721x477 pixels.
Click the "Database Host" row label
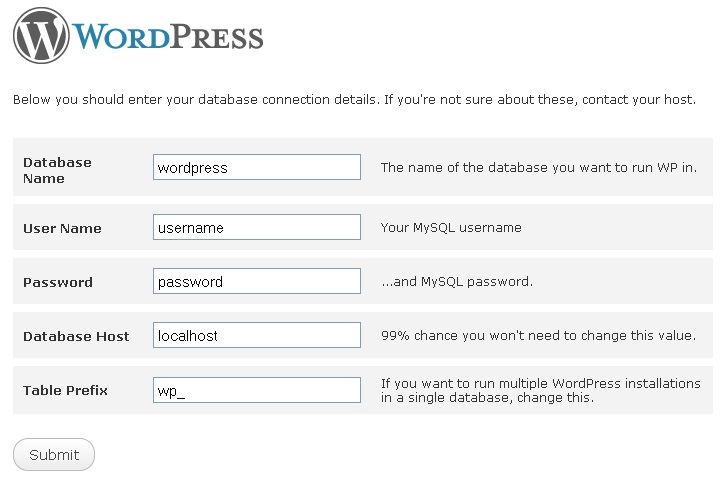coord(76,336)
